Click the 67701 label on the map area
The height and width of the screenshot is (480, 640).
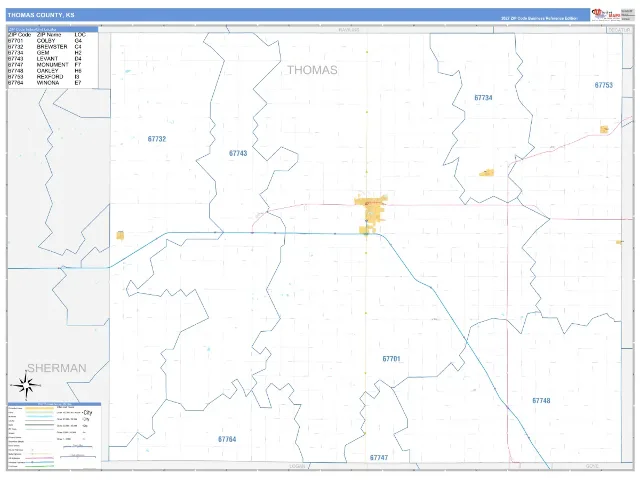tap(391, 359)
